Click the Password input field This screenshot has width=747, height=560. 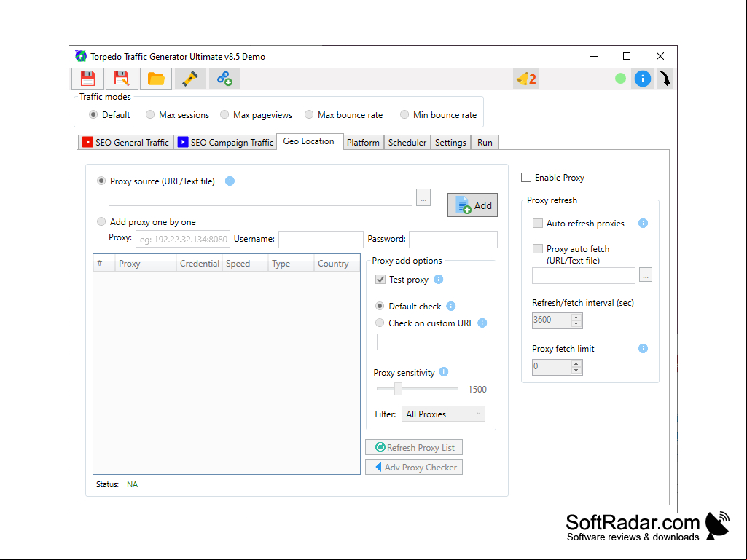(453, 239)
